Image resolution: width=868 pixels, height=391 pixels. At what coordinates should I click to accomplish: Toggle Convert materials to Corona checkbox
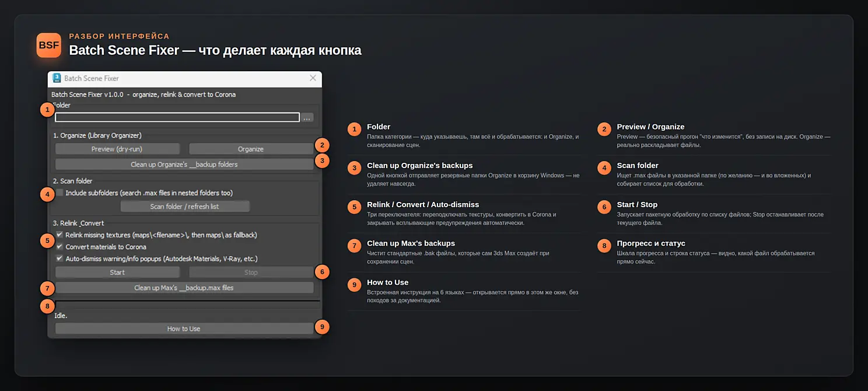pos(60,246)
